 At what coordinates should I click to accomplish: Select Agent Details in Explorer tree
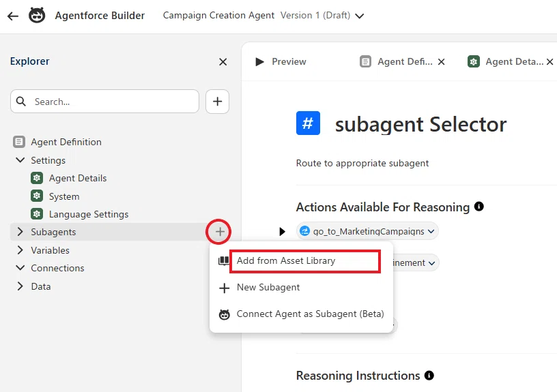[77, 178]
